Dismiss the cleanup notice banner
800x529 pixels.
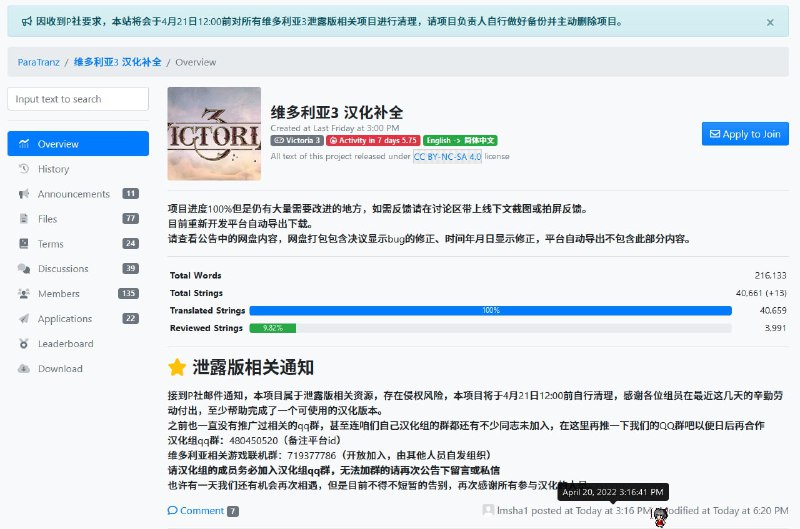point(769,21)
